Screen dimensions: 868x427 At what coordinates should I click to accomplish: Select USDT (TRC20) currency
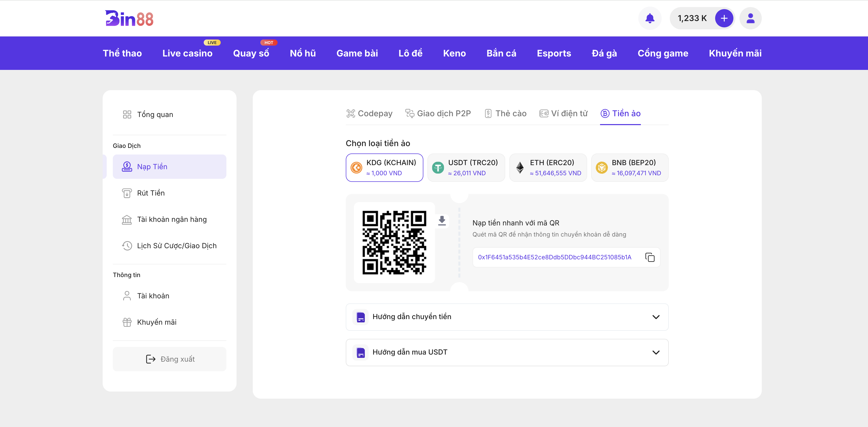[466, 168]
